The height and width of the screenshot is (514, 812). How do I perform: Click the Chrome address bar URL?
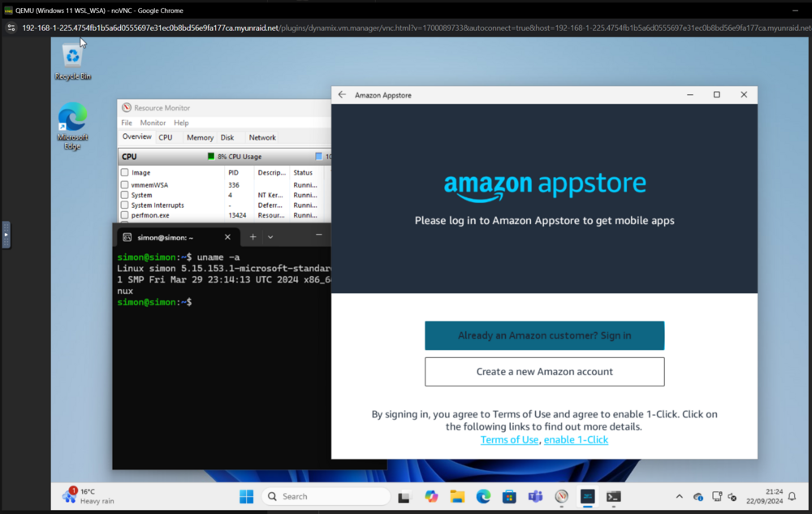point(417,28)
